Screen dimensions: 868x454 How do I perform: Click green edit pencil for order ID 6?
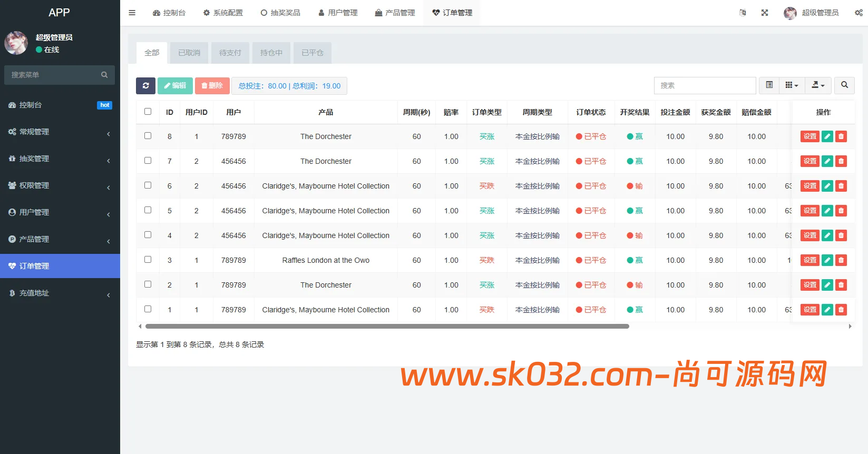(x=827, y=186)
